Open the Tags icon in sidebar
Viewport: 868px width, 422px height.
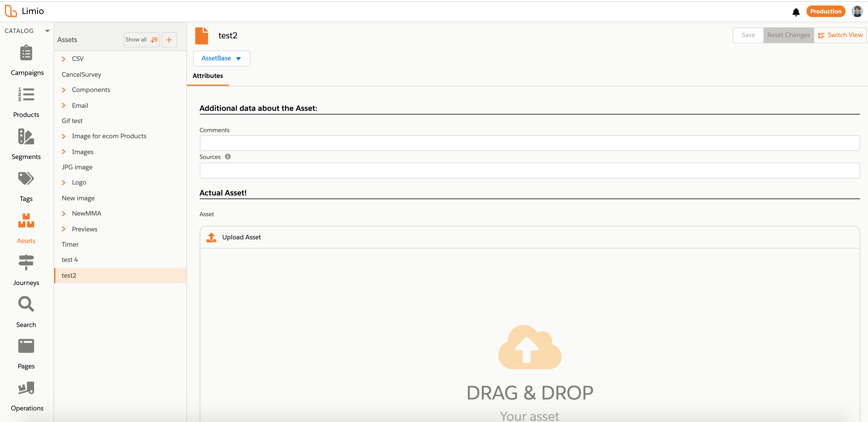pyautogui.click(x=26, y=178)
